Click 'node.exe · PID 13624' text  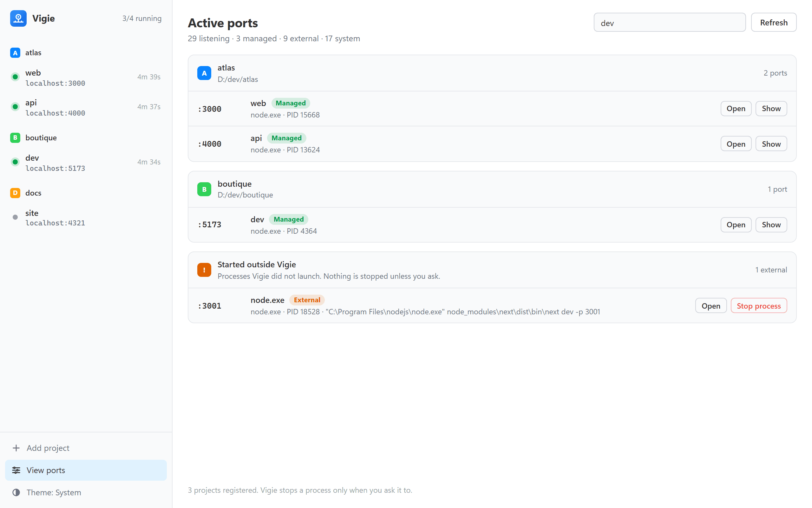pos(285,150)
